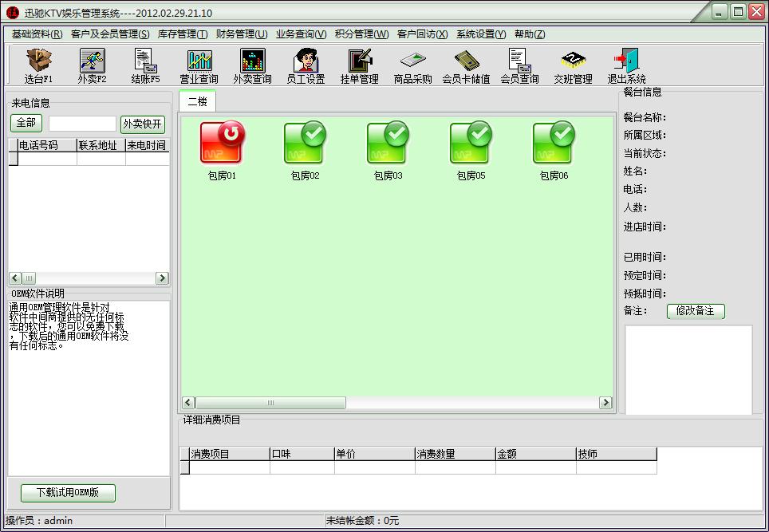Open 基础资料(R) menu
Image resolution: width=769 pixels, height=532 pixels.
37,34
